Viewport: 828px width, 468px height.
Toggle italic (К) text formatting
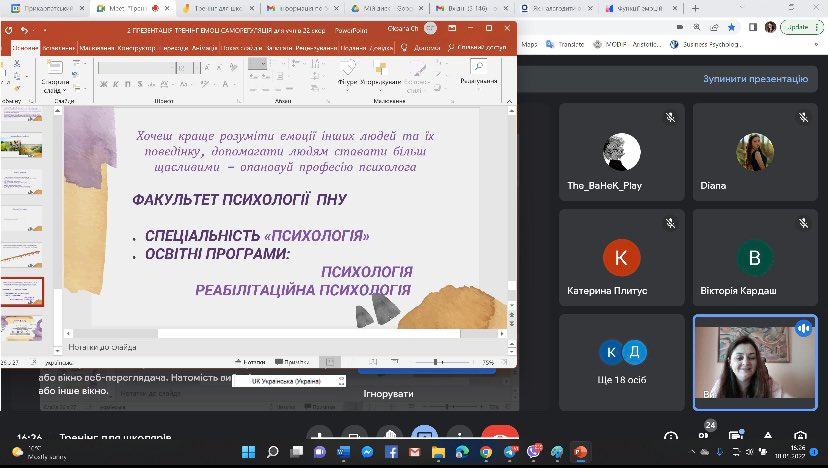pyautogui.click(x=115, y=84)
